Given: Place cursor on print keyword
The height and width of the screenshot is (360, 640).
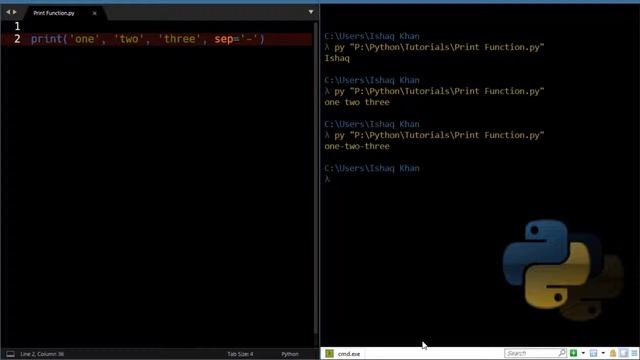Looking at the screenshot, I should [47, 39].
